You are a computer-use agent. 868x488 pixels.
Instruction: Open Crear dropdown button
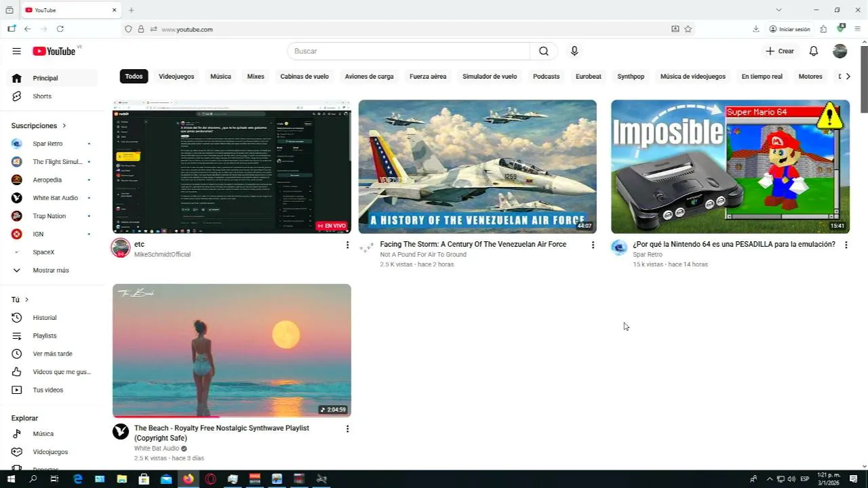coord(780,51)
